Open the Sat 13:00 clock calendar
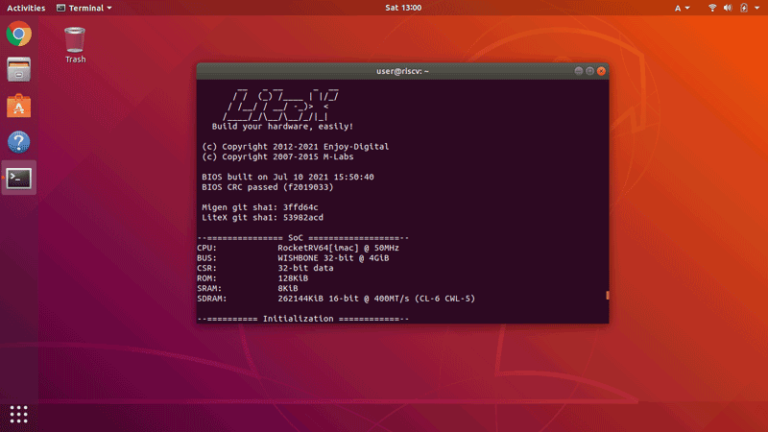The width and height of the screenshot is (768, 432). coord(403,7)
